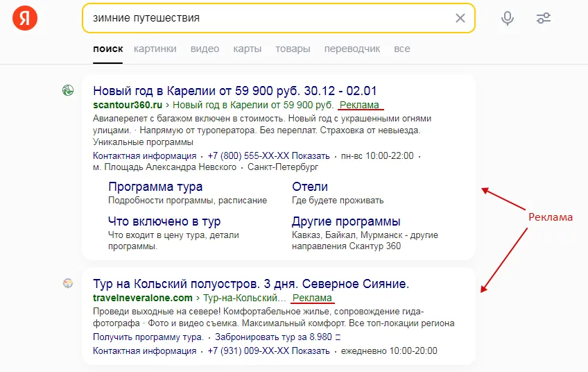
Task: Click snippet text Авиаперелет с багажом включен
Action: click(262, 130)
